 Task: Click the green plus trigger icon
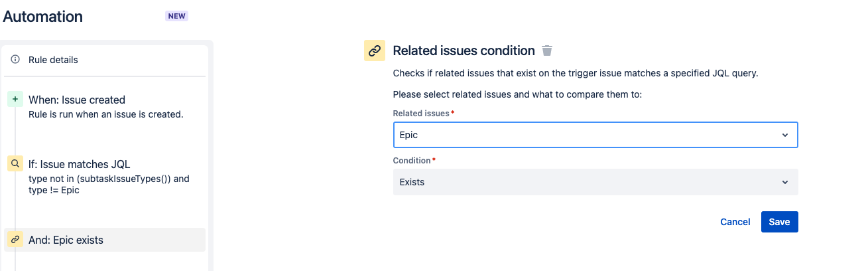click(15, 100)
